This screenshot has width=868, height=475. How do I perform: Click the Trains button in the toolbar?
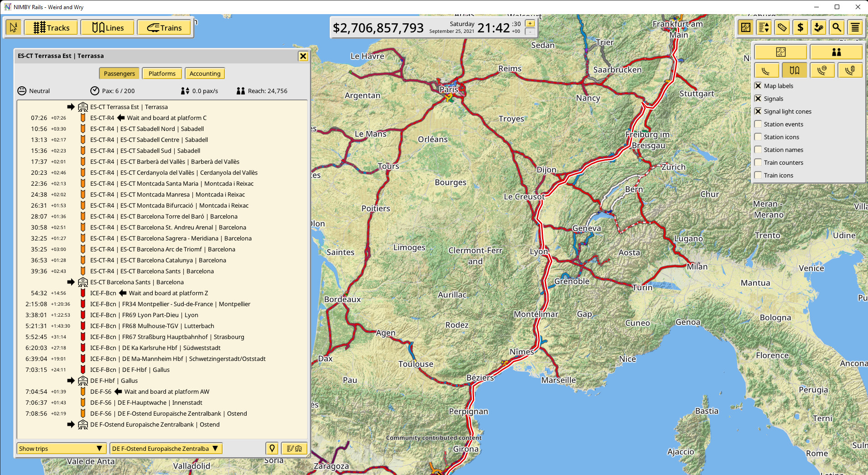164,27
